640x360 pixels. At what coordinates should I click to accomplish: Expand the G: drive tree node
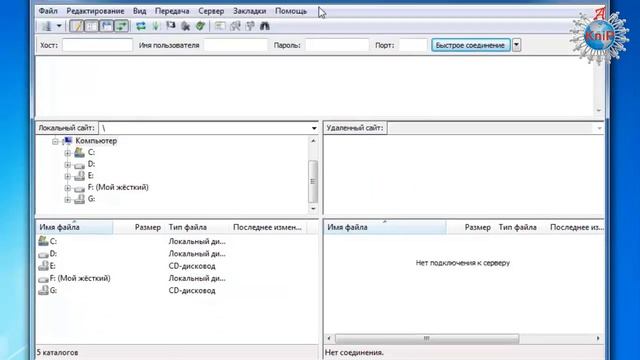[x=68, y=200]
